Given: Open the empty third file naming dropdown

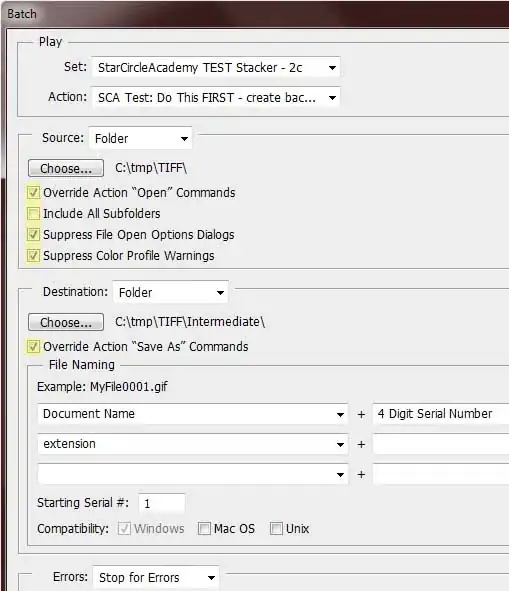Looking at the screenshot, I should click(x=193, y=474).
